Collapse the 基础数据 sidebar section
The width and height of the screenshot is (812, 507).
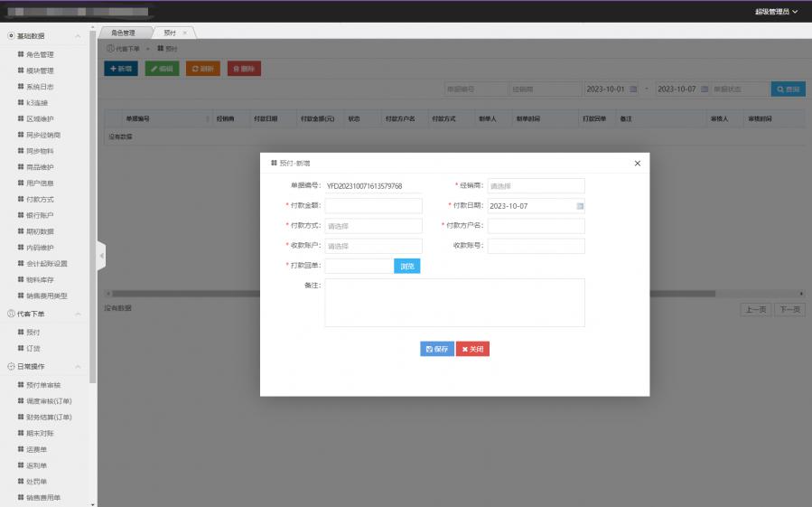(78, 36)
